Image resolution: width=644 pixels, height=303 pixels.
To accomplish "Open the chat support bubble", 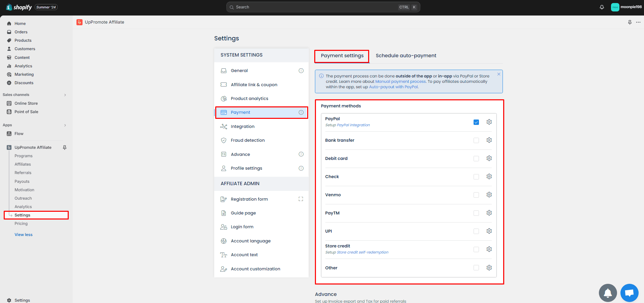I will [630, 293].
